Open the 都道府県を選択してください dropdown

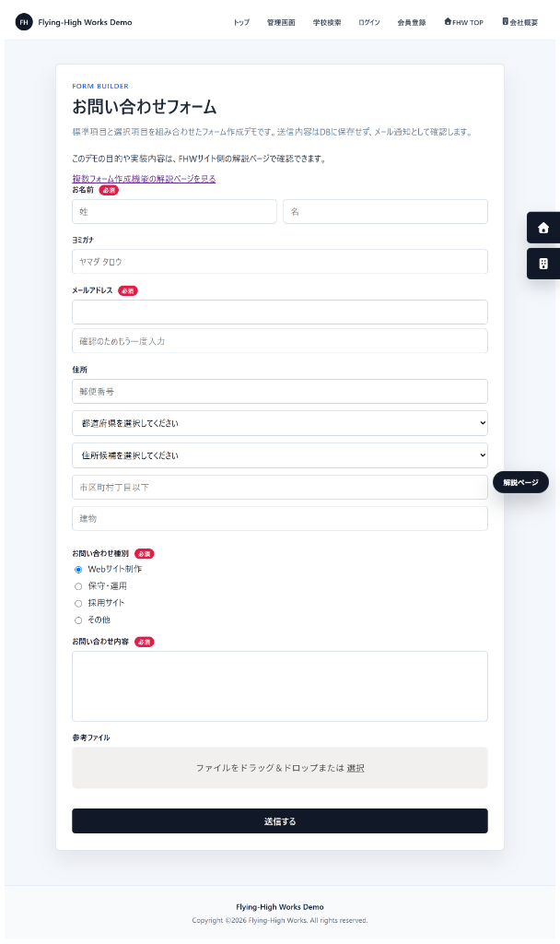(x=280, y=423)
